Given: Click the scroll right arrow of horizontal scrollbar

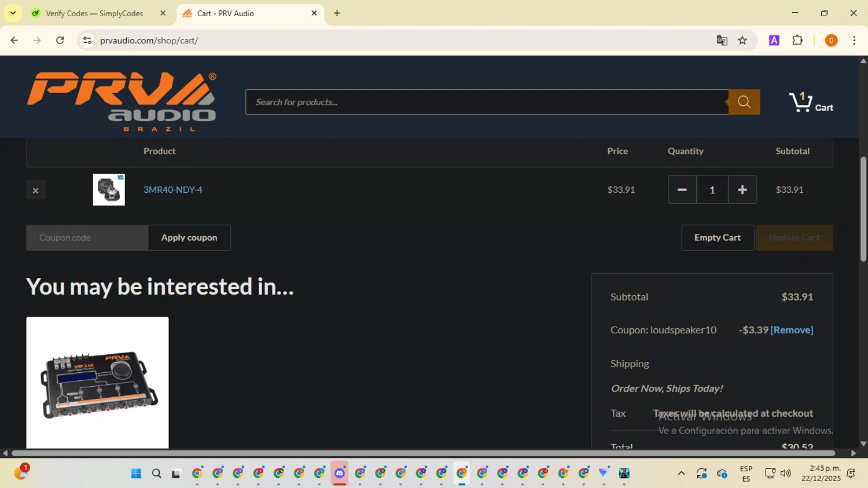Looking at the screenshot, I should click(x=853, y=453).
